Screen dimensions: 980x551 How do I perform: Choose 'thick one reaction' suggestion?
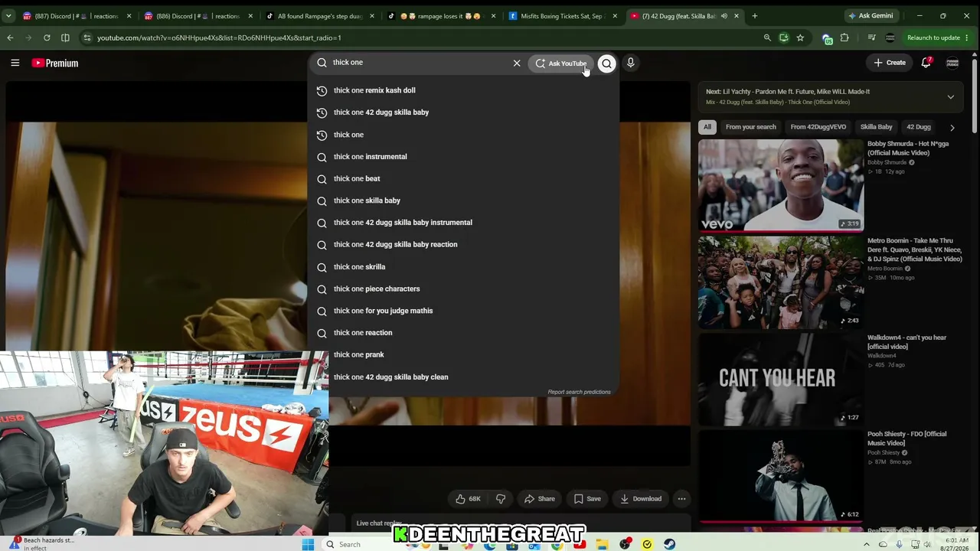tap(464, 333)
